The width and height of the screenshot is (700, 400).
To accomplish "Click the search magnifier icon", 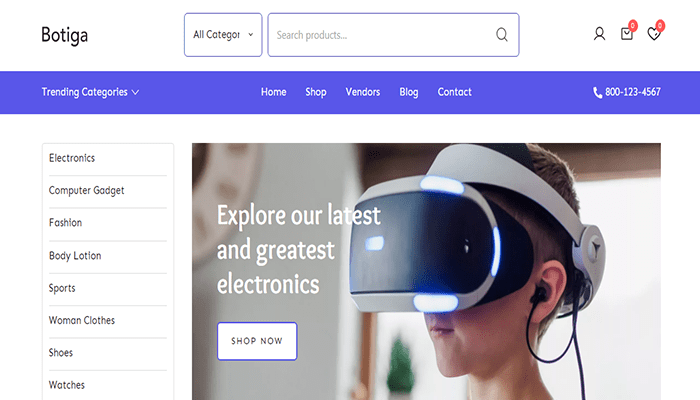I will [x=502, y=35].
